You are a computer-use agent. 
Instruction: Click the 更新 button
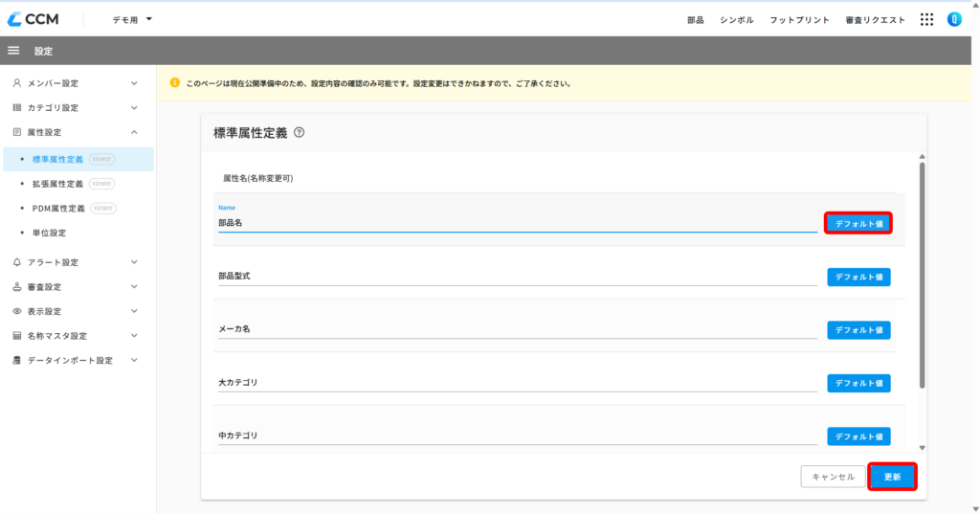[892, 477]
